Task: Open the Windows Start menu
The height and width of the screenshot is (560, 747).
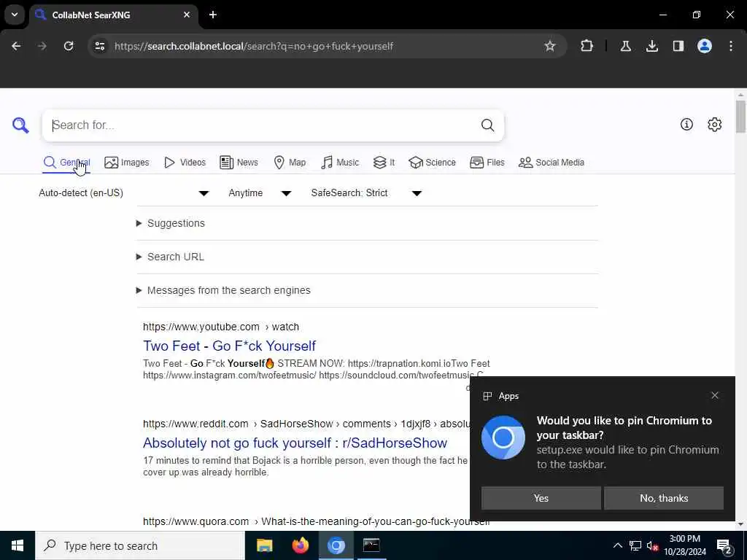Action: [18, 545]
